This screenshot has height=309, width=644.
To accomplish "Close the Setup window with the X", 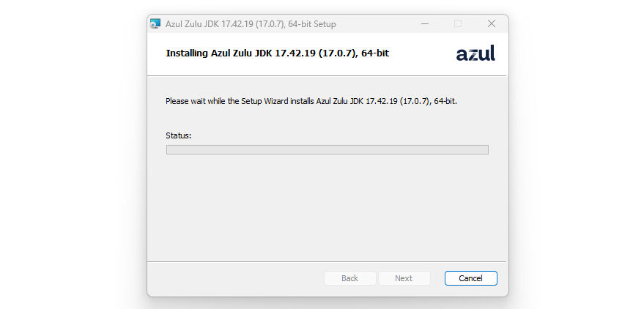I will point(491,24).
